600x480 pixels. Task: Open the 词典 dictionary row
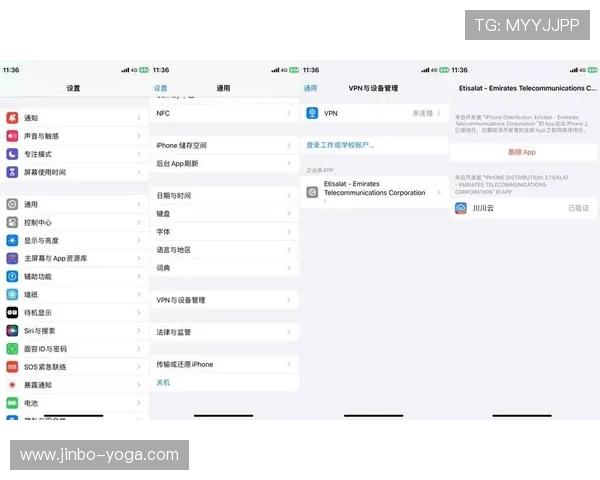tap(223, 268)
